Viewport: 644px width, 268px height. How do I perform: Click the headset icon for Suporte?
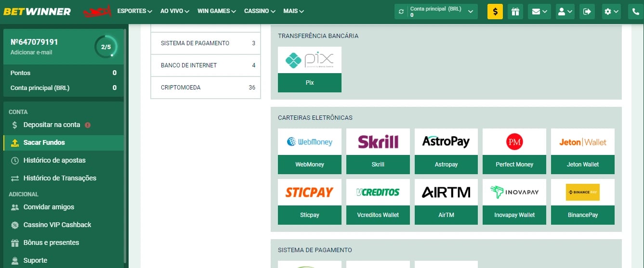tap(14, 260)
